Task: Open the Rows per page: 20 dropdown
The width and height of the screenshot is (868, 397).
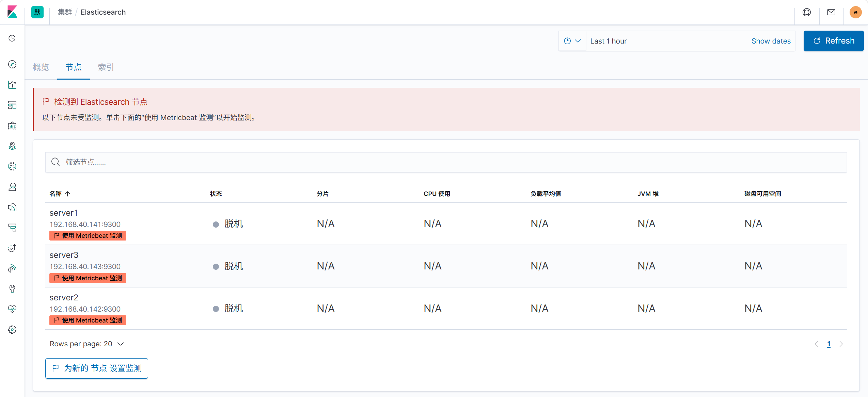Action: (87, 344)
